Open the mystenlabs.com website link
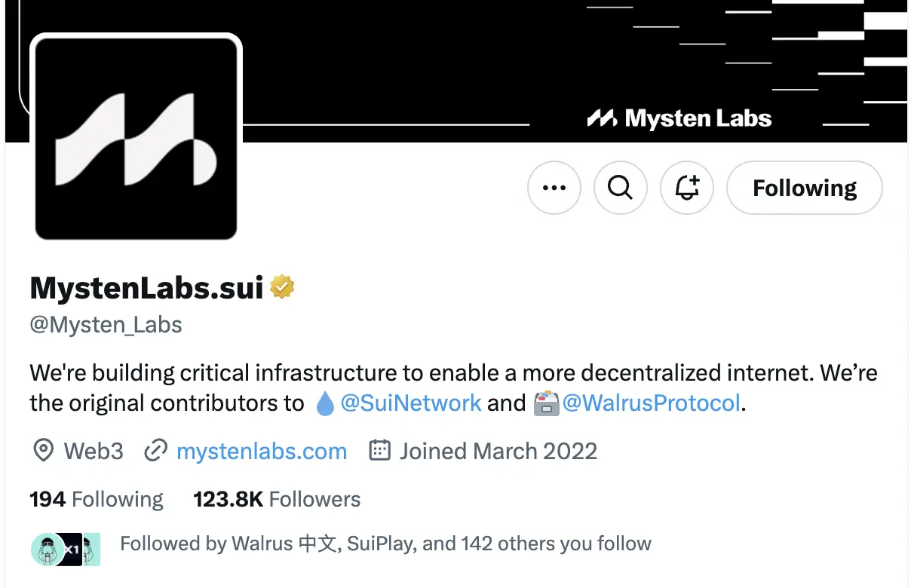Viewport: 911px width, 588px height. click(x=261, y=451)
